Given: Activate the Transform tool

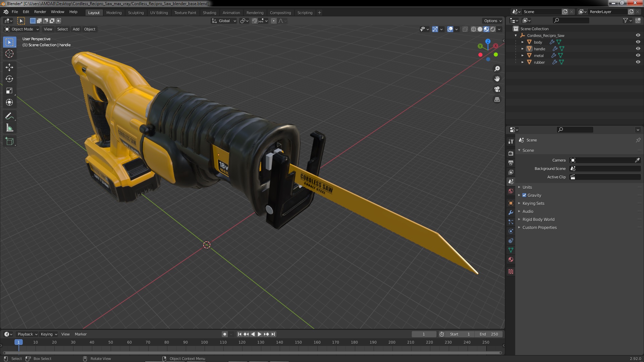Looking at the screenshot, I should (9, 102).
